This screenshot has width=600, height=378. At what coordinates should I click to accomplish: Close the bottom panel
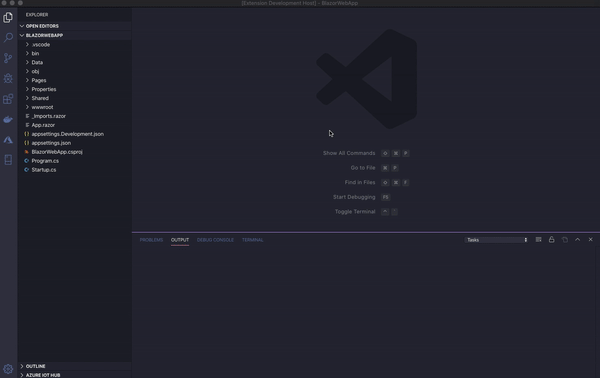pos(590,240)
